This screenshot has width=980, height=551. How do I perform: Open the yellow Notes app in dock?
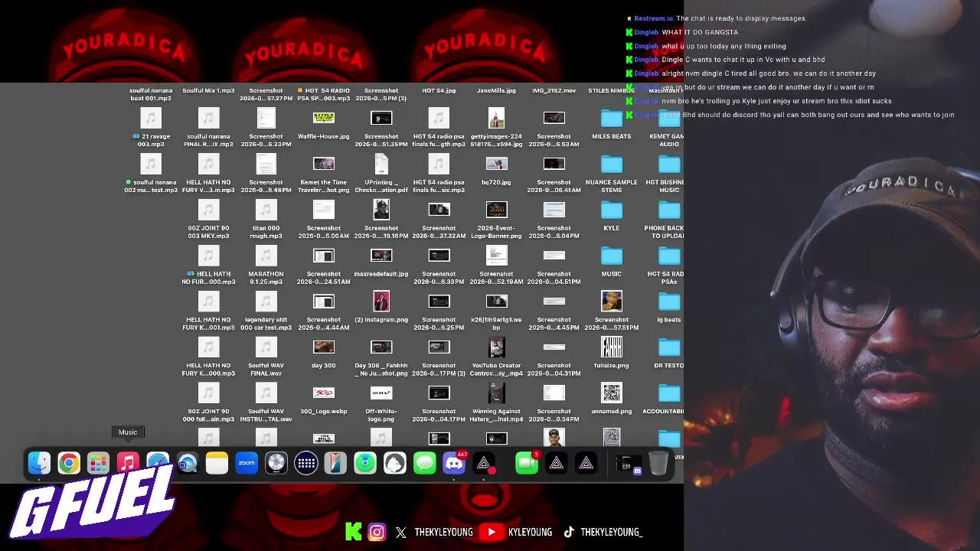(217, 463)
